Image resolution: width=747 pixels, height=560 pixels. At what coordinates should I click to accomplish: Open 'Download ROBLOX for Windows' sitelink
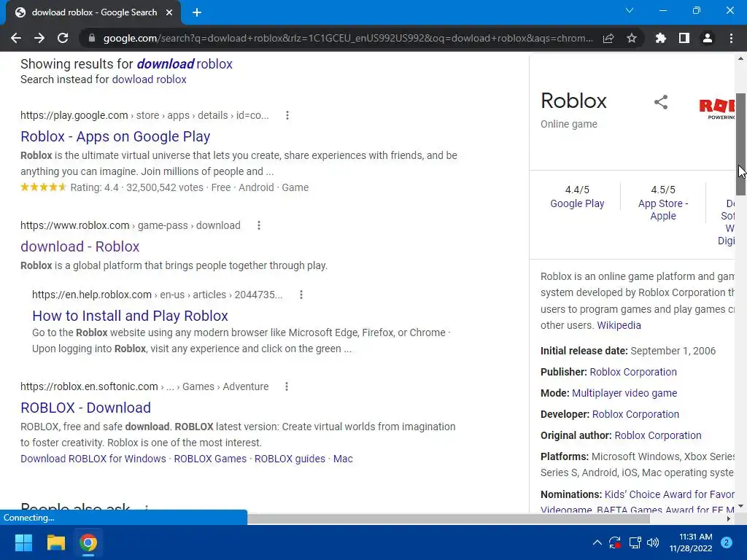[93, 459]
